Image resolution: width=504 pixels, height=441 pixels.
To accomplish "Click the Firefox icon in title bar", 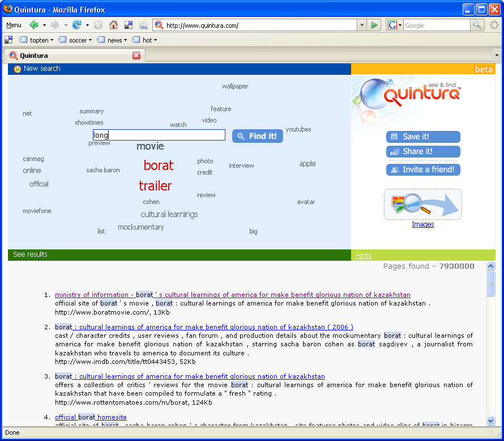I will click(x=8, y=9).
